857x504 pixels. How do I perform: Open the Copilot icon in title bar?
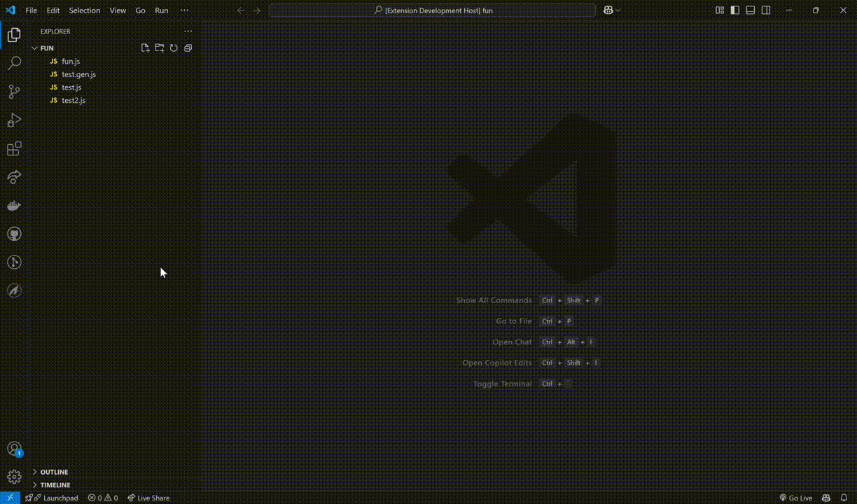click(x=608, y=10)
